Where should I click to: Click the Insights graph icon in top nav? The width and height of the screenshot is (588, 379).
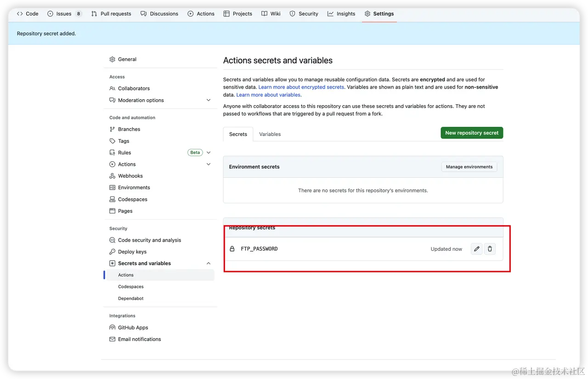pyautogui.click(x=330, y=14)
